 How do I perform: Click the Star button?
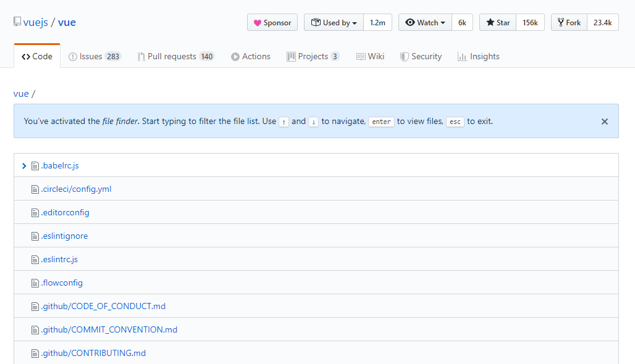(x=498, y=23)
